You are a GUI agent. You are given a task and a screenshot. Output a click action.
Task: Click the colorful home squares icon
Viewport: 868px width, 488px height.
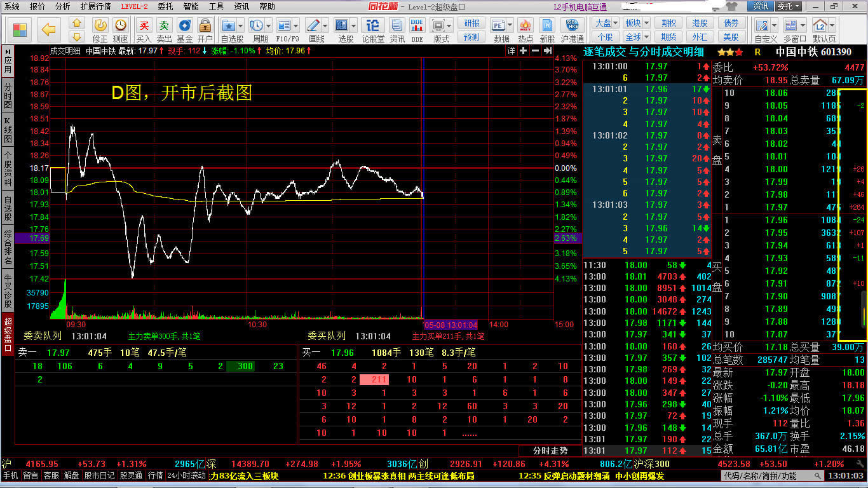pyautogui.click(x=20, y=30)
